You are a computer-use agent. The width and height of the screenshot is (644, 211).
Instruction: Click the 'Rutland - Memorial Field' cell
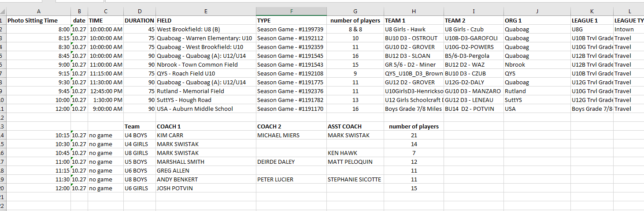coord(206,91)
